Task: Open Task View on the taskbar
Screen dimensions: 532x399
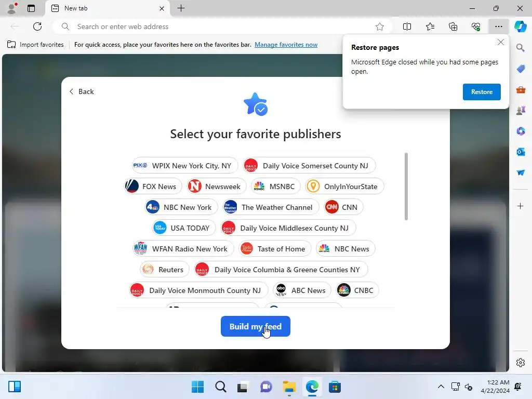Action: pyautogui.click(x=243, y=387)
